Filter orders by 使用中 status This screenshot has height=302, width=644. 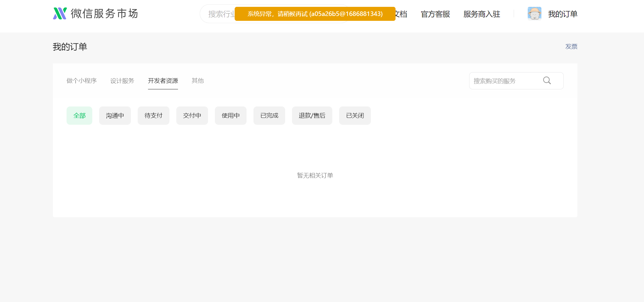(231, 116)
